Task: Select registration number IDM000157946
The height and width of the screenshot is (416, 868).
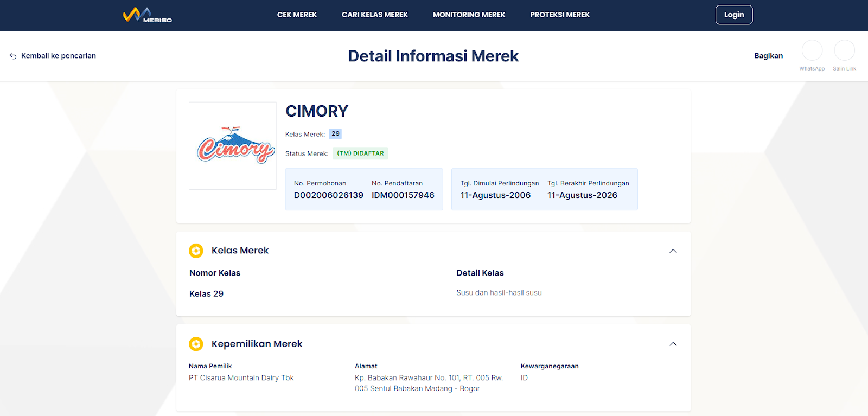Action: 403,195
